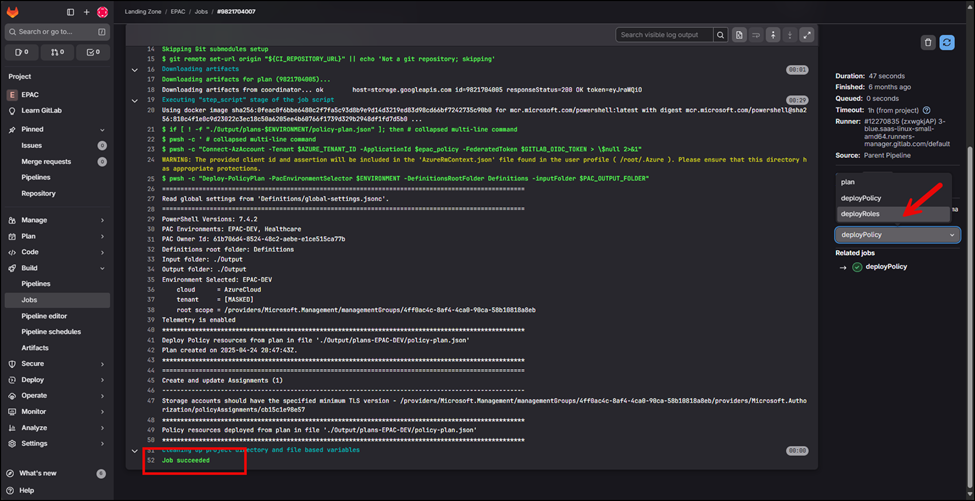Go to Landing Zone breadcrumb
Image resolution: width=975 pixels, height=501 pixels.
pos(145,12)
